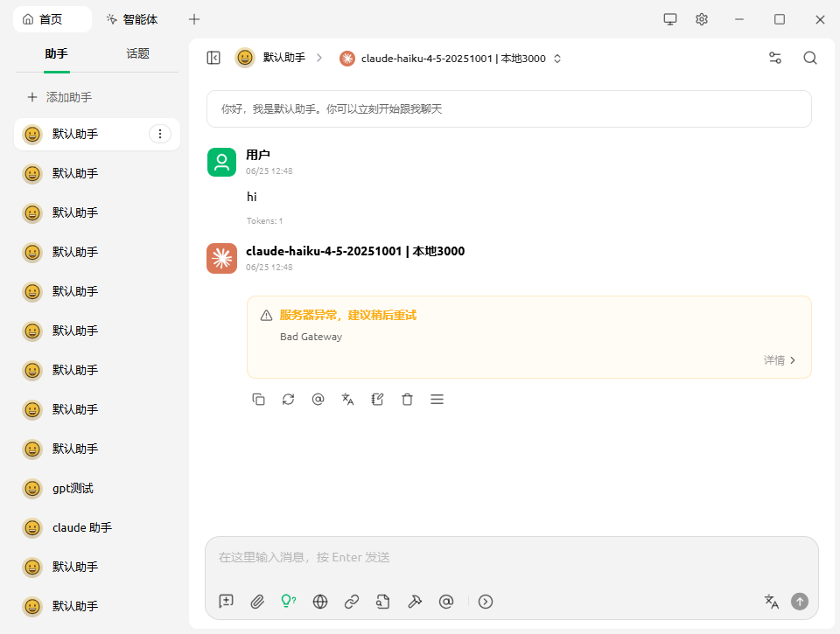This screenshot has width=840, height=634.
Task: Select the gpt测试 assistant
Action: click(x=97, y=488)
